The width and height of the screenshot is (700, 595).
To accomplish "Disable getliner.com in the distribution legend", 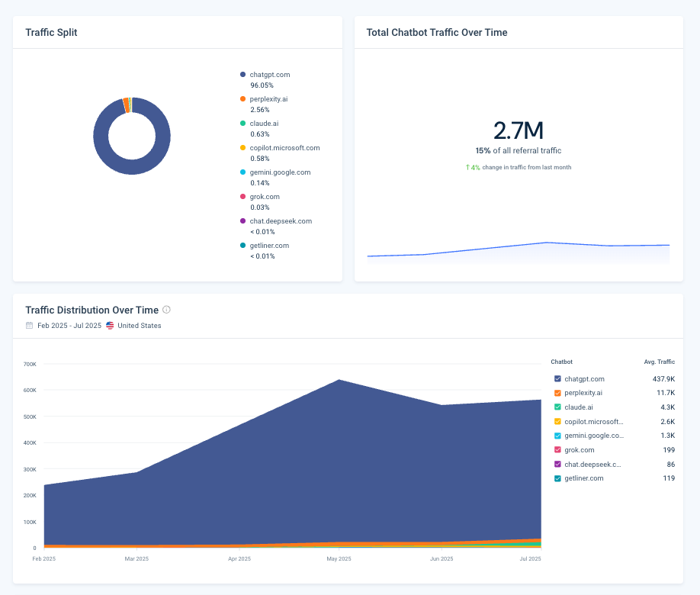I will pyautogui.click(x=557, y=478).
